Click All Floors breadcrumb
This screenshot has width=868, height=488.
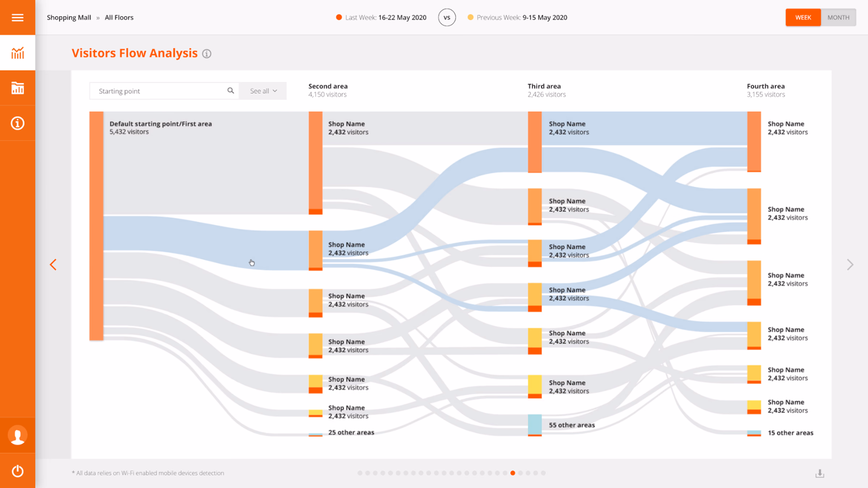[119, 17]
